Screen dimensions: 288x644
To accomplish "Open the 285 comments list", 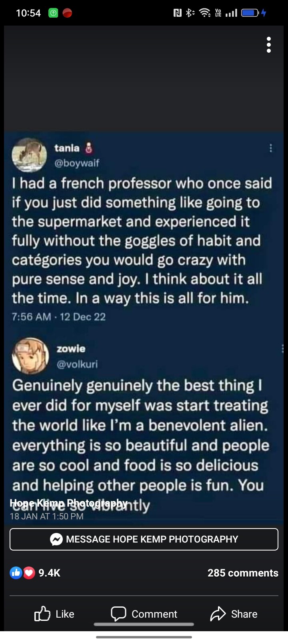I will [243, 573].
